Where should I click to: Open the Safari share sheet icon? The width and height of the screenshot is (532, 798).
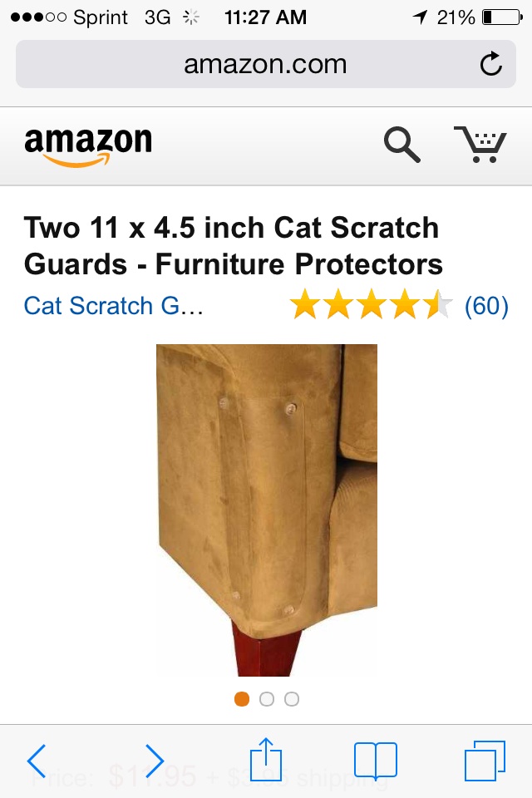coord(266,759)
